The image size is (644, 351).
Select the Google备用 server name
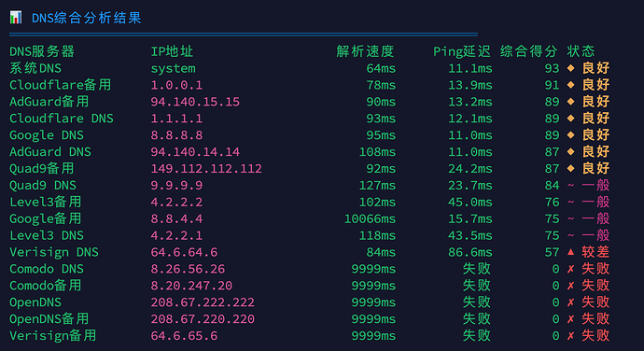pos(45,218)
